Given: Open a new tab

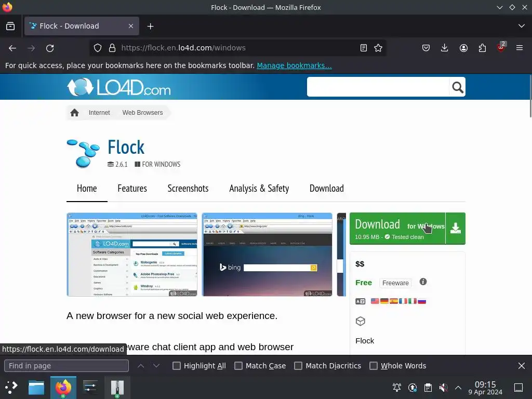Looking at the screenshot, I should point(150,26).
